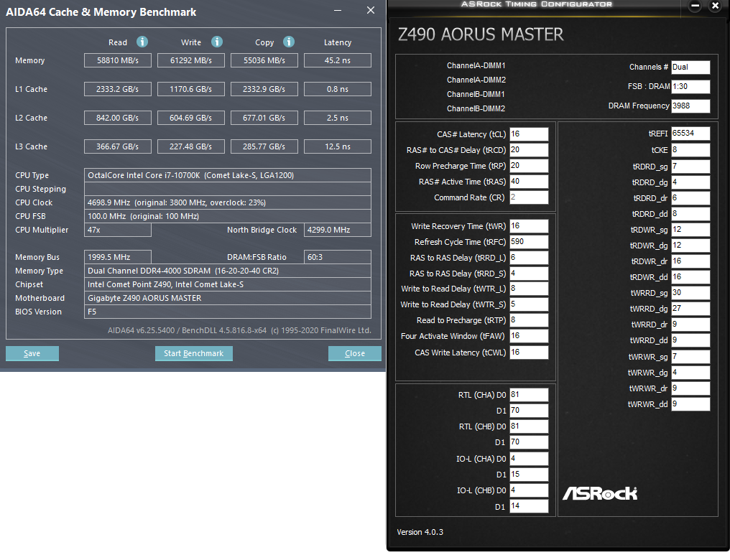Click the Refresh Cycle Time (tRFC) field
This screenshot has width=730, height=560.
pos(529,242)
